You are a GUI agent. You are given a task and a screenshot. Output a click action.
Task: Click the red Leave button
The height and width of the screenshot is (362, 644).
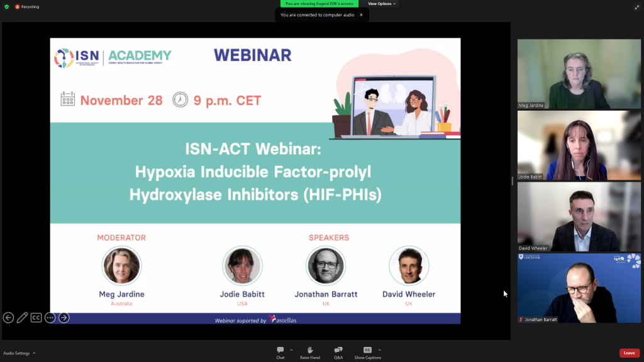click(629, 353)
